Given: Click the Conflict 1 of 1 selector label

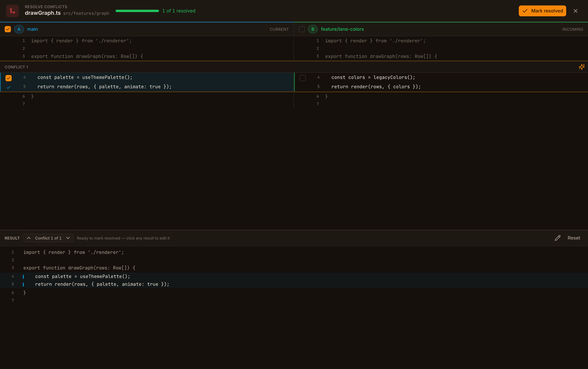Looking at the screenshot, I should click(x=48, y=238).
